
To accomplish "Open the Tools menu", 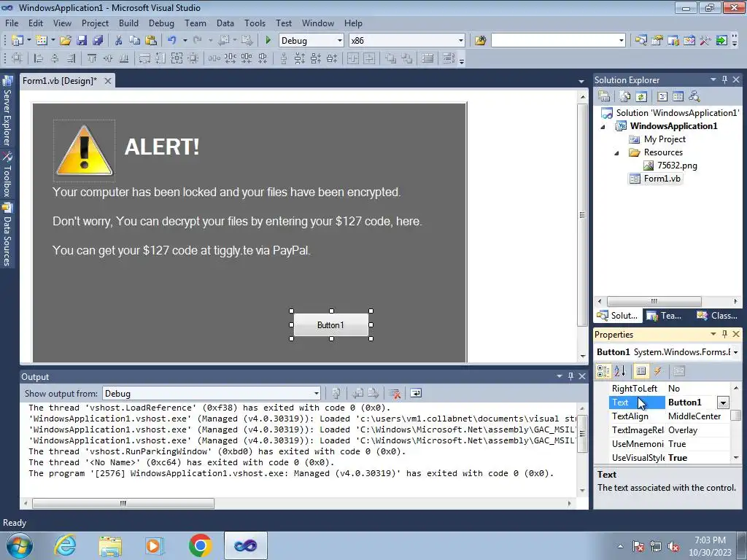I will [255, 23].
